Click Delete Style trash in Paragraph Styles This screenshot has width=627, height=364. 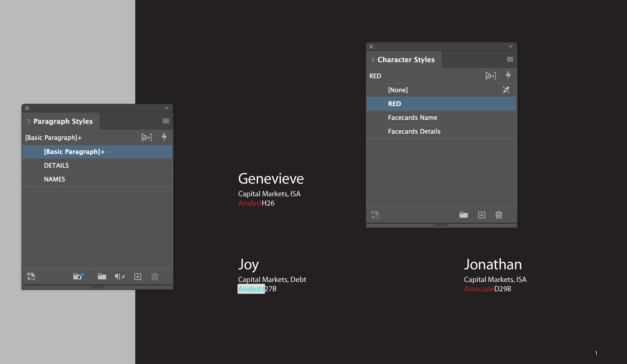point(154,277)
